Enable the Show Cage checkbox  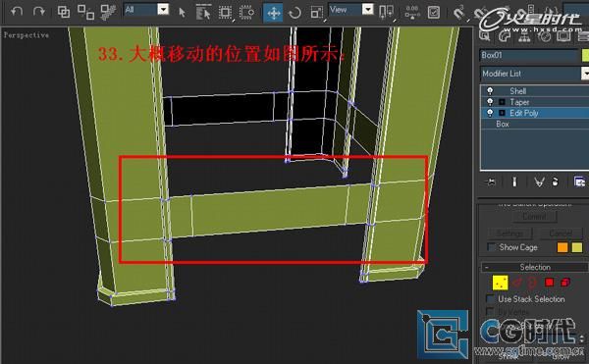tap(491, 247)
